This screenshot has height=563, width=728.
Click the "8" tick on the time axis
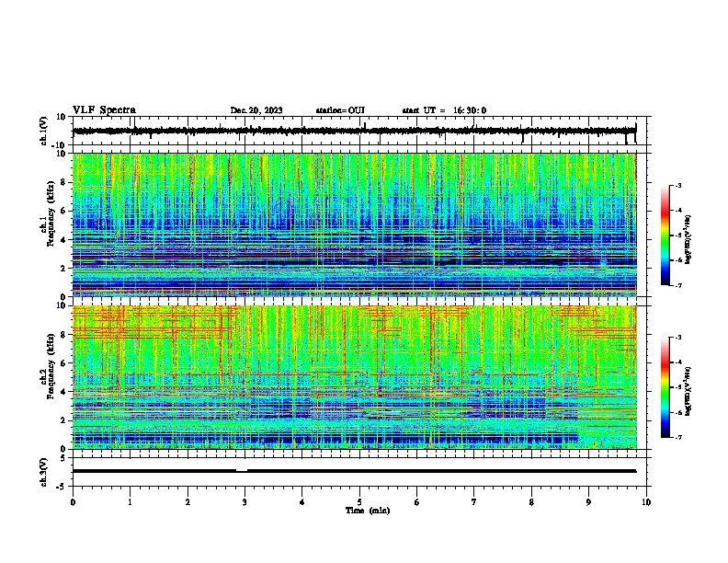pyautogui.click(x=531, y=502)
